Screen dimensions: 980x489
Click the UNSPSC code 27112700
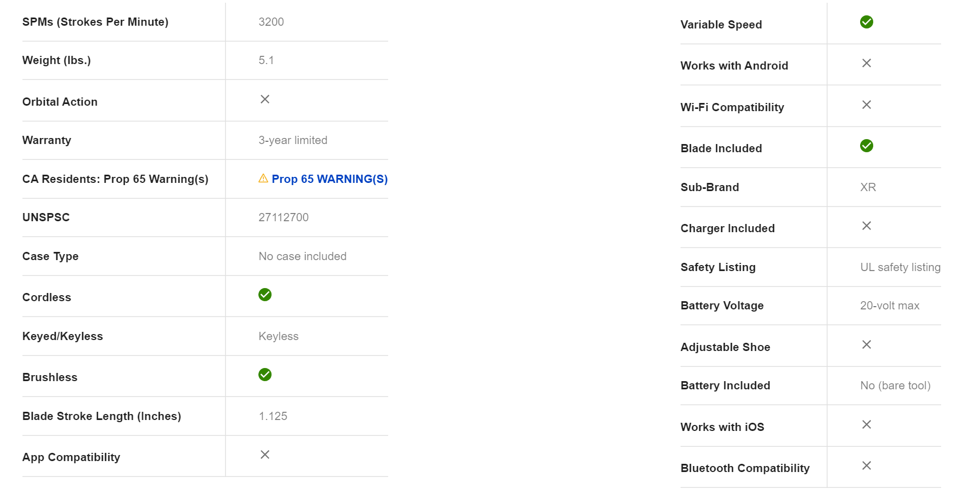(284, 217)
